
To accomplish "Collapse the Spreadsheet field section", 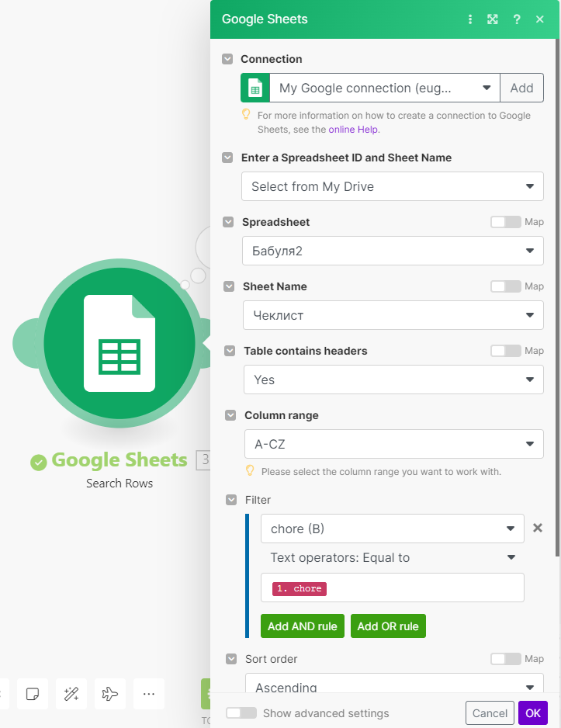I will (x=228, y=222).
